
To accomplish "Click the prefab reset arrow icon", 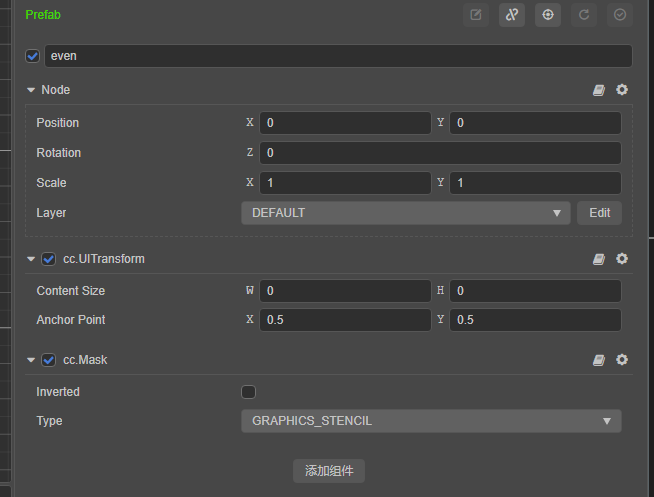I will click(584, 15).
